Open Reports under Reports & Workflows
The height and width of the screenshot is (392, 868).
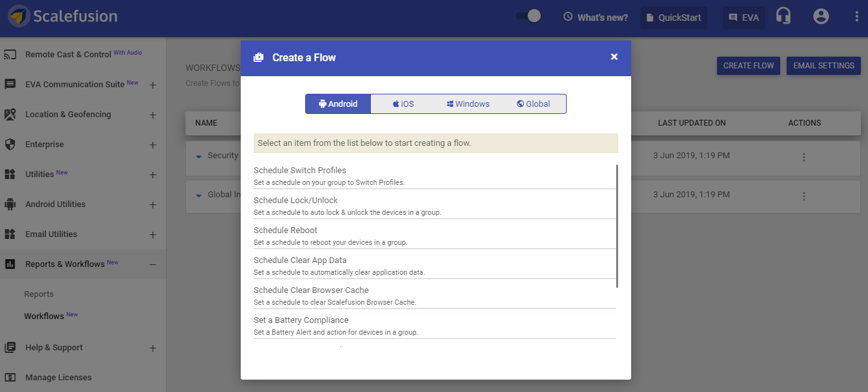[x=39, y=294]
